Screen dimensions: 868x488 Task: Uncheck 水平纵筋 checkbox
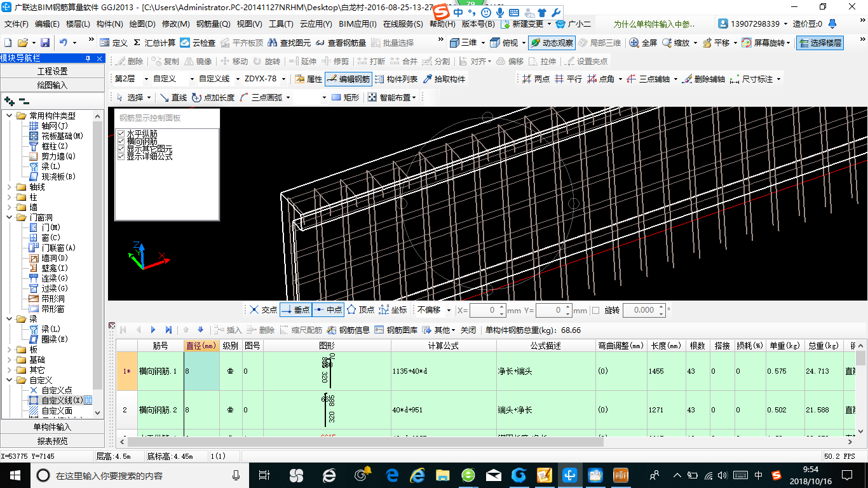click(121, 133)
